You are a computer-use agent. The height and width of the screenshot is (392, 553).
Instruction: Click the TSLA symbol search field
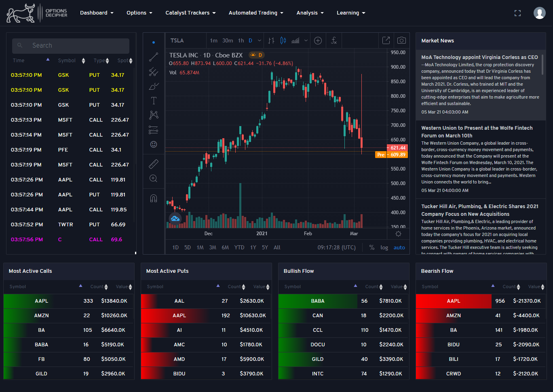pos(186,40)
